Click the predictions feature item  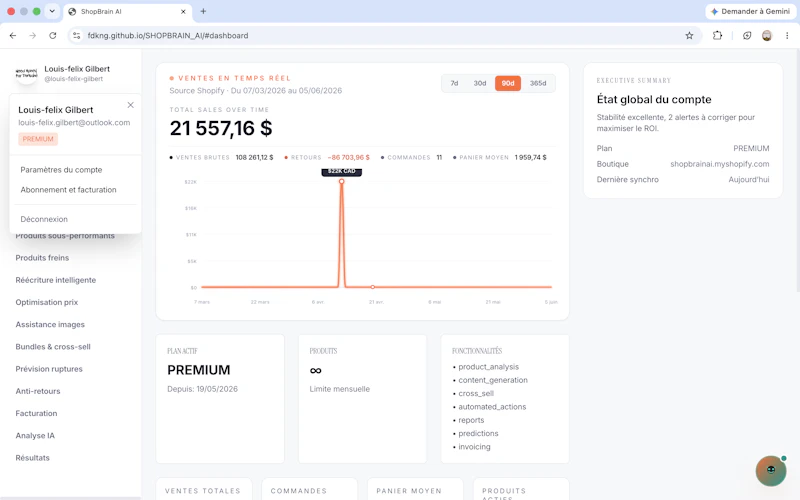click(x=478, y=433)
